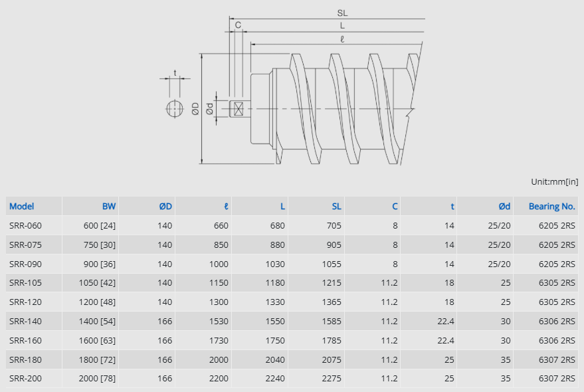Select the SRR-060 model cell
The height and width of the screenshot is (392, 584).
tap(25, 225)
